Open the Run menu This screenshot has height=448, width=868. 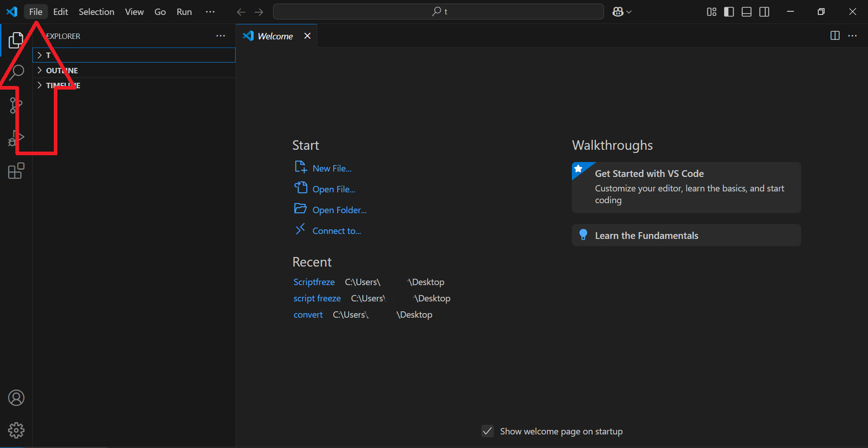point(184,12)
